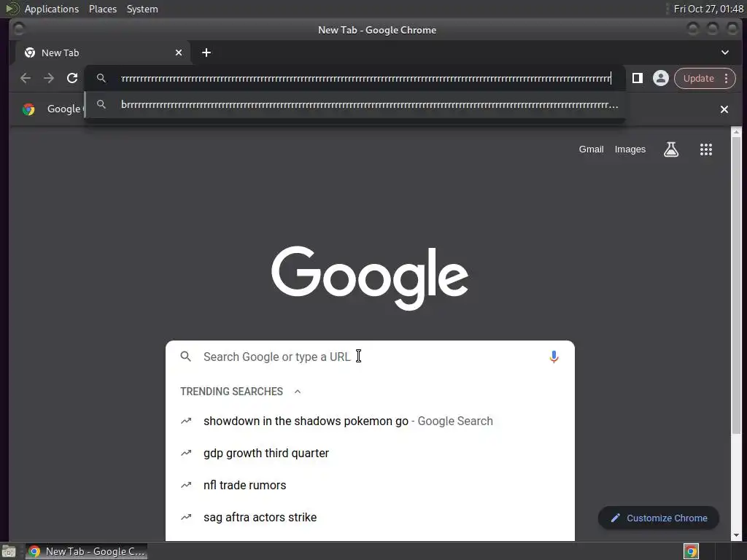747x560 pixels.
Task: Click trending arrow icon beside gdp growth
Action: 186,453
